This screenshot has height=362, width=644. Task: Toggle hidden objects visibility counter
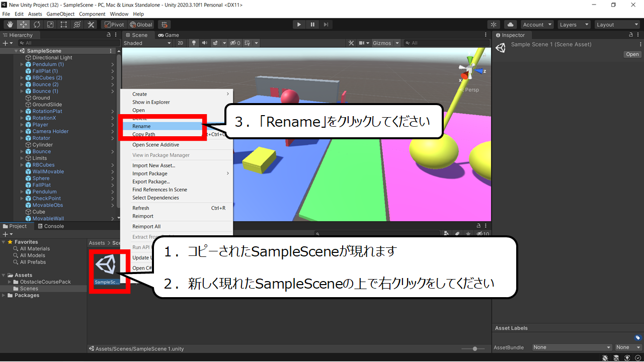[235, 43]
